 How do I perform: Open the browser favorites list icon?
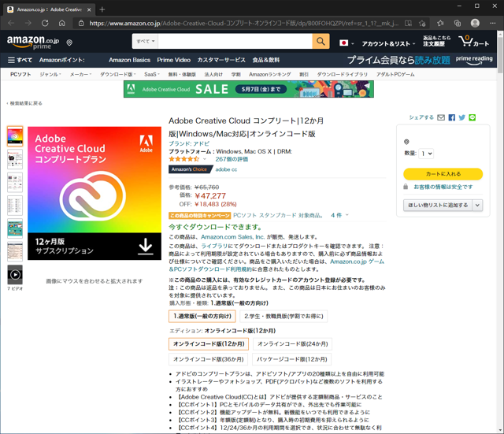coord(440,23)
